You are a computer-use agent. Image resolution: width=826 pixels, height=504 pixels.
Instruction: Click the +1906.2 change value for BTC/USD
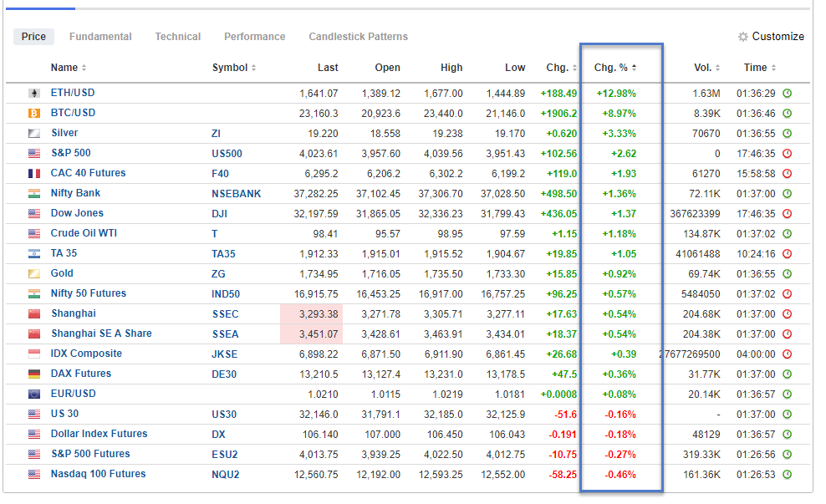pos(558,114)
